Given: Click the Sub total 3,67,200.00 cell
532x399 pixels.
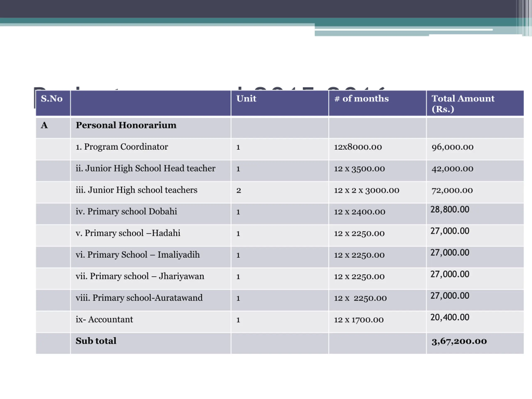Looking at the screenshot, I should [x=459, y=341].
